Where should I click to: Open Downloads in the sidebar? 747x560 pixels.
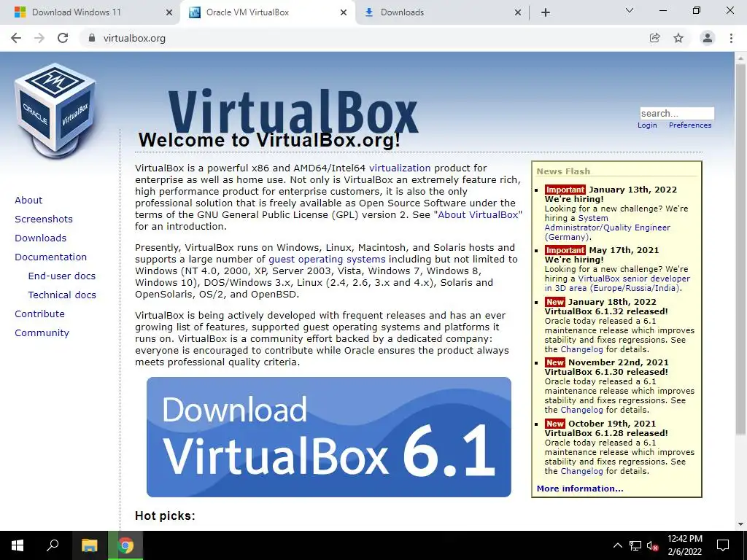[x=41, y=238]
